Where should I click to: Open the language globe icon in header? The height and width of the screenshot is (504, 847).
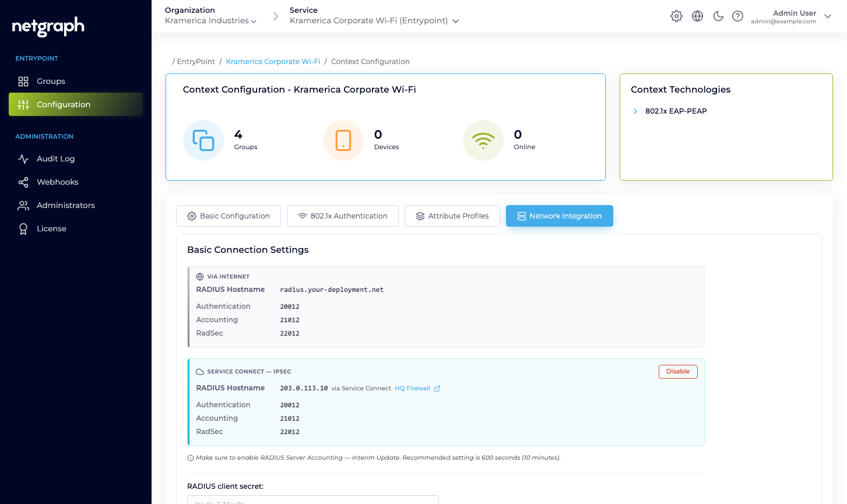click(697, 16)
